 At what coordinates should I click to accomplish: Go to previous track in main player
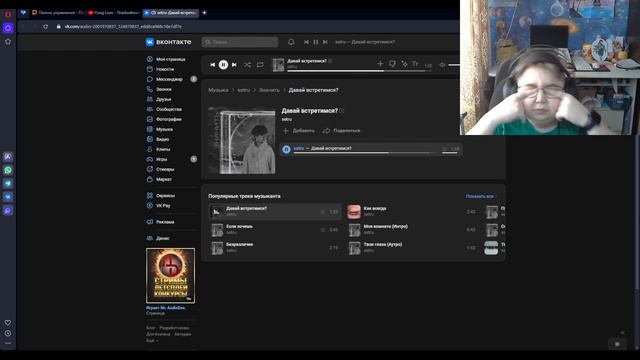coord(213,64)
